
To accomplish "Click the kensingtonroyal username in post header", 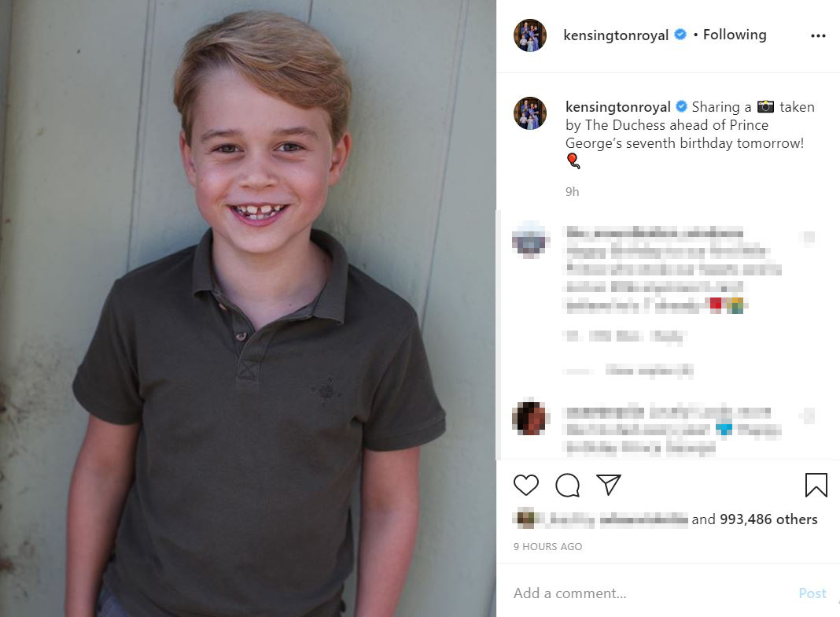I will coord(616,35).
